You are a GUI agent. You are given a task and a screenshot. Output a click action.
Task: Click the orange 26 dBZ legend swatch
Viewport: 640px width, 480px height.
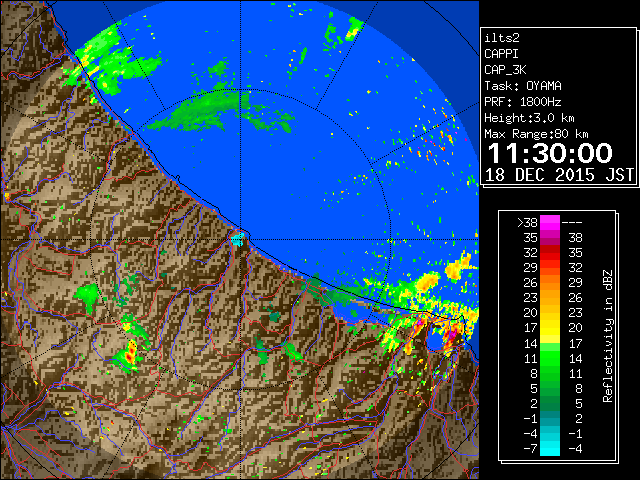550,283
